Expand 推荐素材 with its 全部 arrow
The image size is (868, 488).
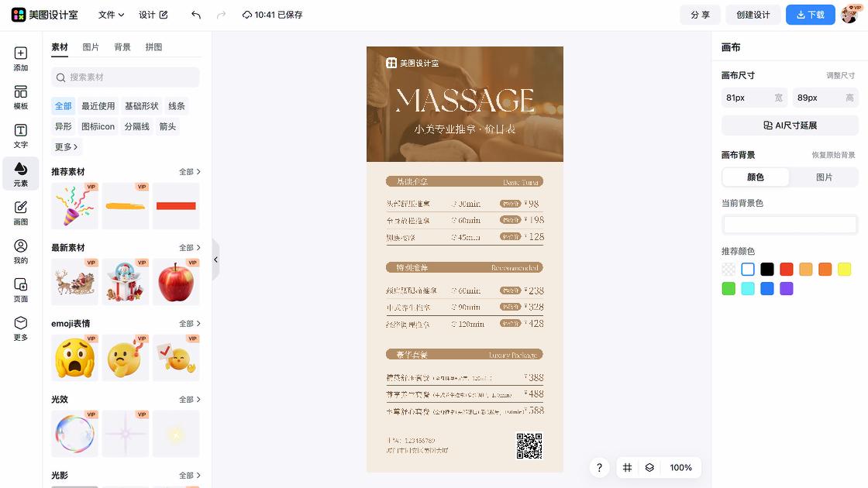[x=190, y=171]
